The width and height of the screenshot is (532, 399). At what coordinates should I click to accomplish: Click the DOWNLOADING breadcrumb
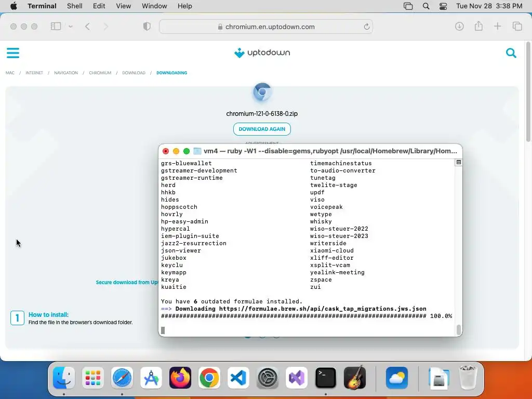point(171,73)
